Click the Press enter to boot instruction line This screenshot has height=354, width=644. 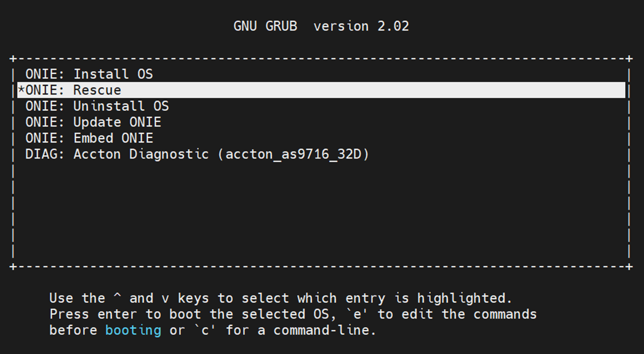pyautogui.click(x=293, y=314)
